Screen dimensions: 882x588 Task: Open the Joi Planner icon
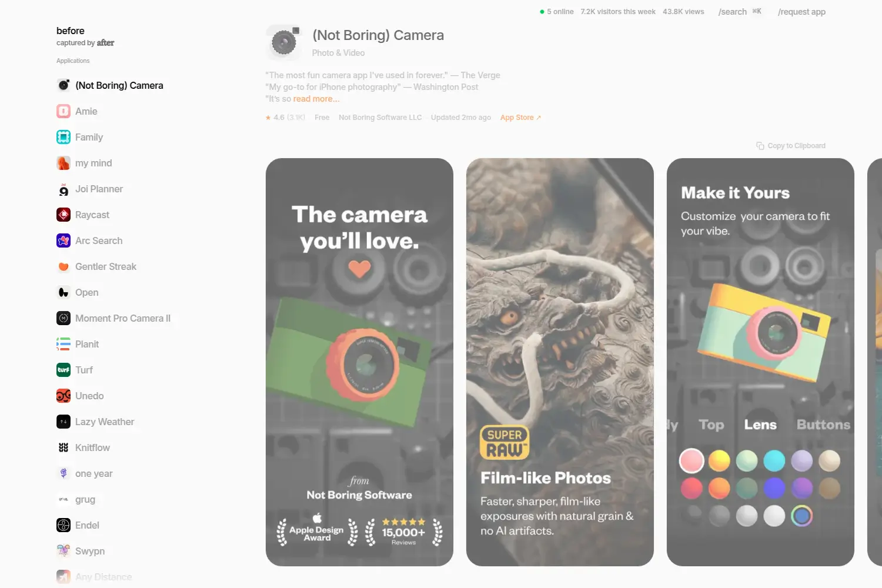[x=64, y=189]
